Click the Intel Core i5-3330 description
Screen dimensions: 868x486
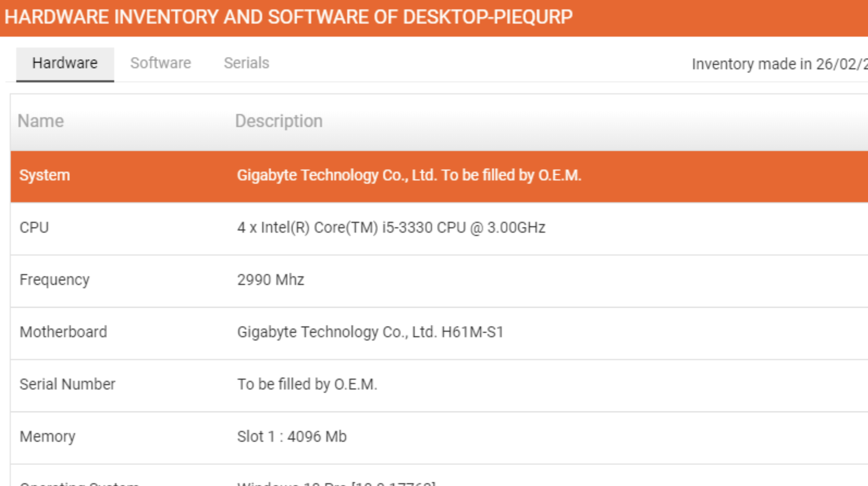click(391, 227)
